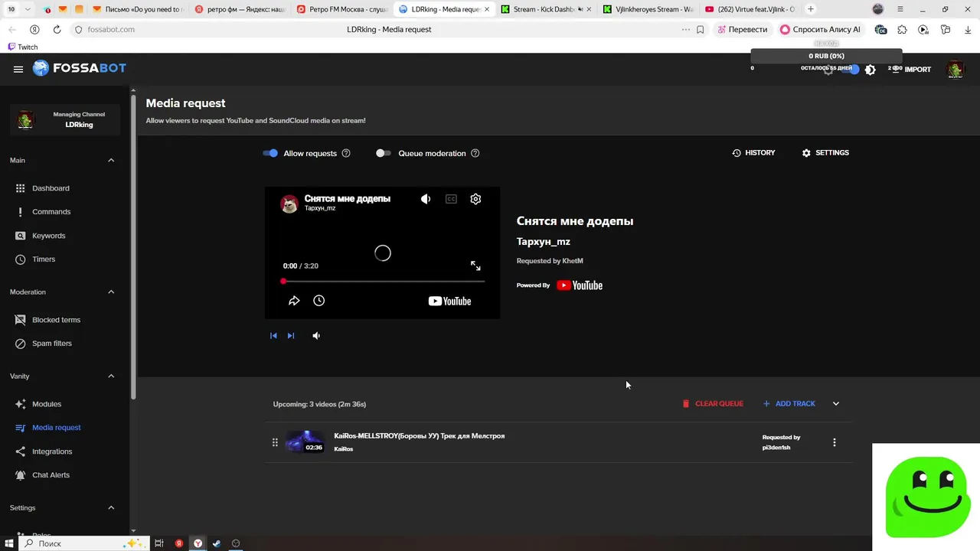
Task: Open the Twitch bookmark
Action: (x=22, y=47)
